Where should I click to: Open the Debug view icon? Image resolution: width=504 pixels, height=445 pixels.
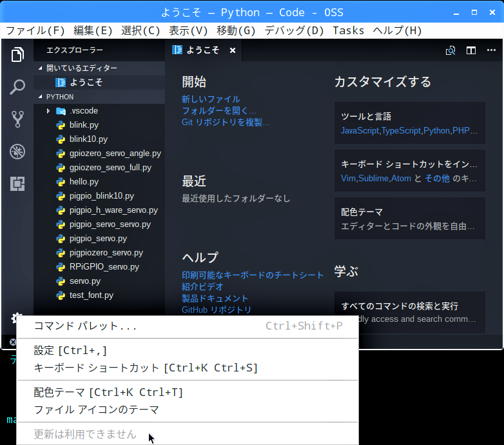click(x=17, y=152)
